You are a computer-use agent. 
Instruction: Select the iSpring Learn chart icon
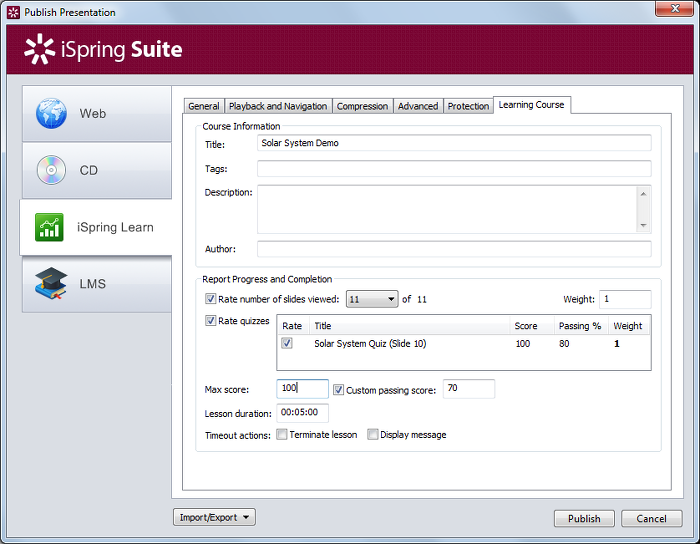(49, 227)
